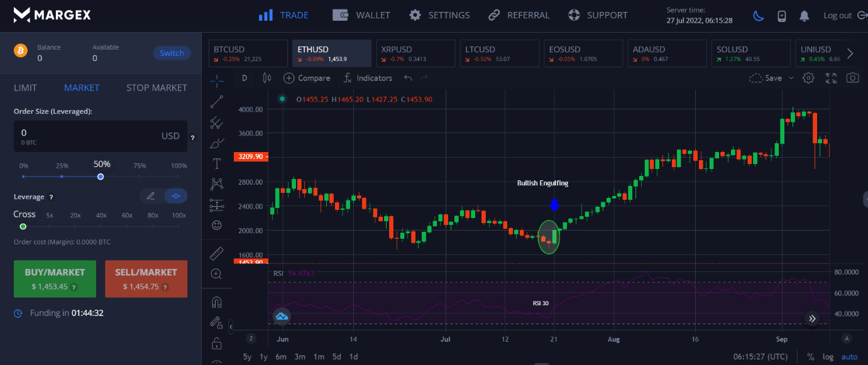
Task: Click the Switch balance button
Action: [172, 53]
